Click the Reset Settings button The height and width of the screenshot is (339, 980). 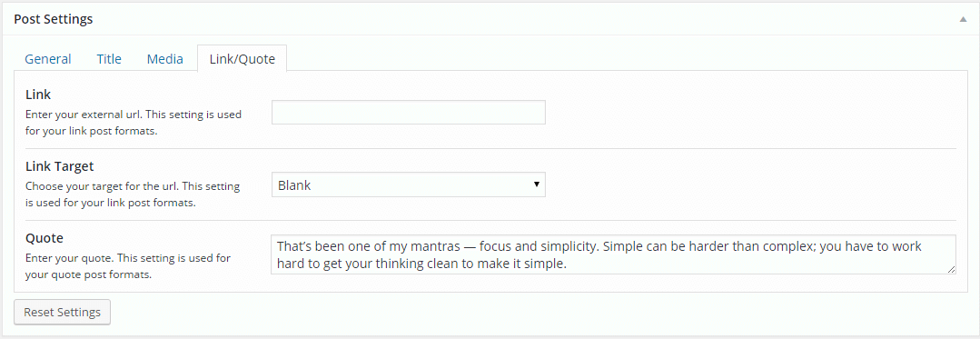tap(63, 312)
